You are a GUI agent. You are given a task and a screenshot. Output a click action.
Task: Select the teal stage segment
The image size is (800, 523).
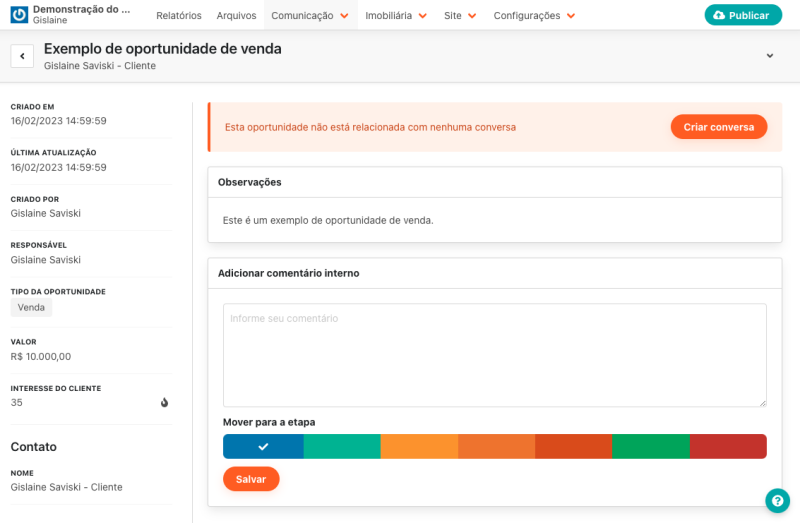click(342, 446)
